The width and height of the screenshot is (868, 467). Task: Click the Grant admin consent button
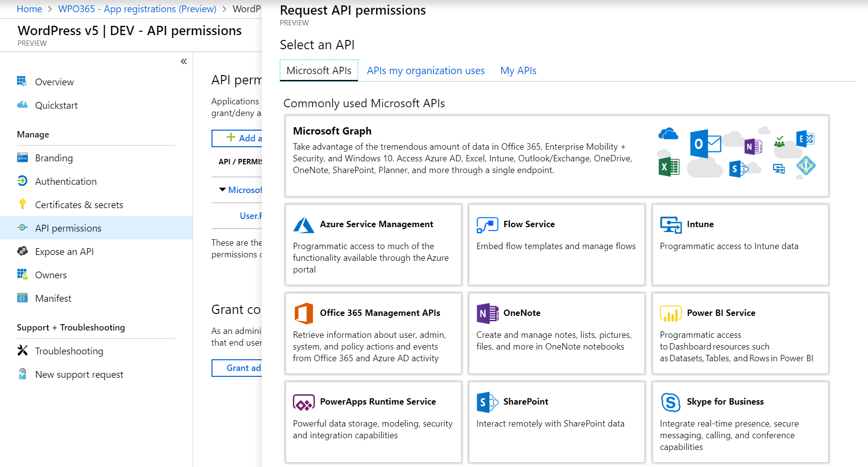237,368
